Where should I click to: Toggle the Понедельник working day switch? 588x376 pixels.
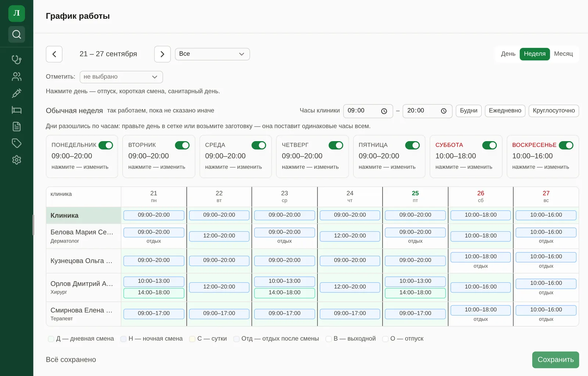click(x=106, y=145)
